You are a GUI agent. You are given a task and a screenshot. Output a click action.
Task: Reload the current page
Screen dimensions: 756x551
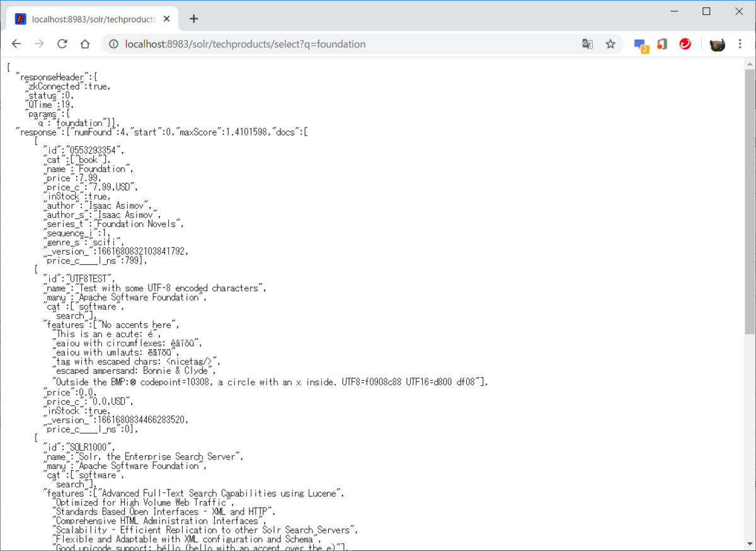(x=62, y=44)
